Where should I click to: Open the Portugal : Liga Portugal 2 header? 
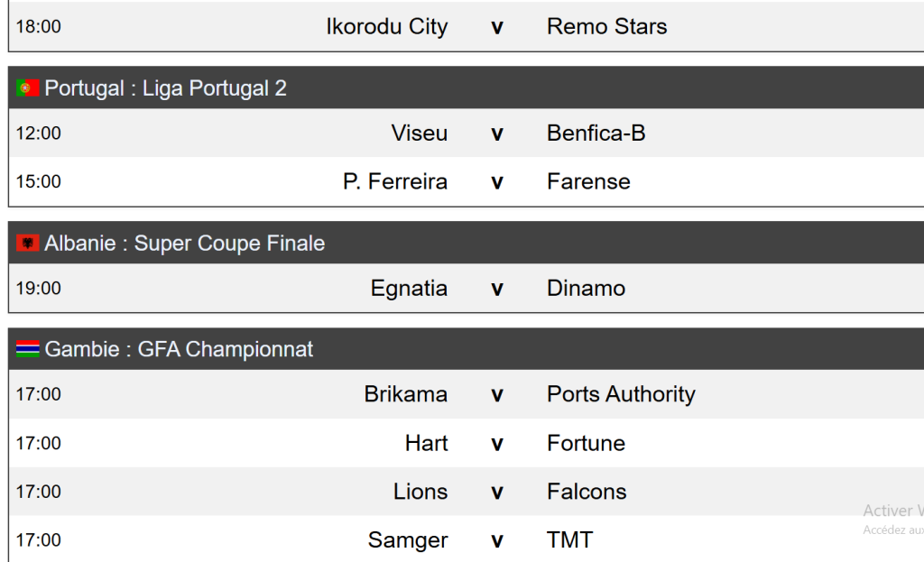coord(165,88)
